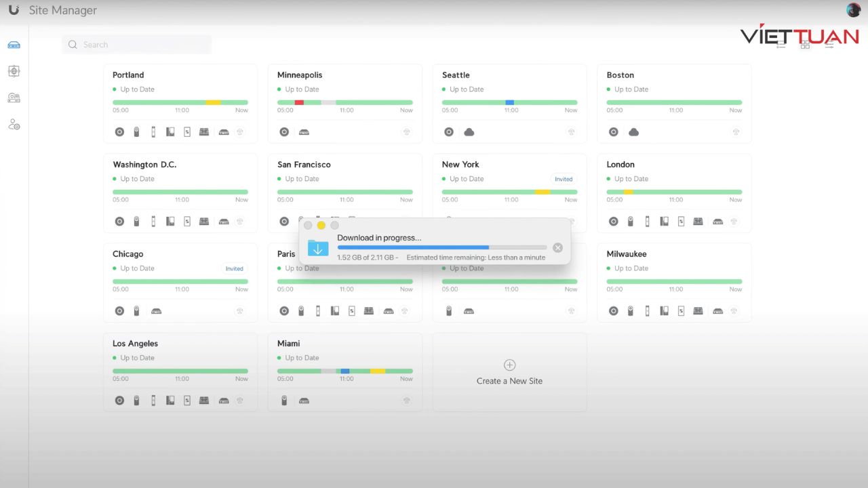Click Up to Date status under London
Viewport: 868px width, 488px height.
pyautogui.click(x=631, y=179)
